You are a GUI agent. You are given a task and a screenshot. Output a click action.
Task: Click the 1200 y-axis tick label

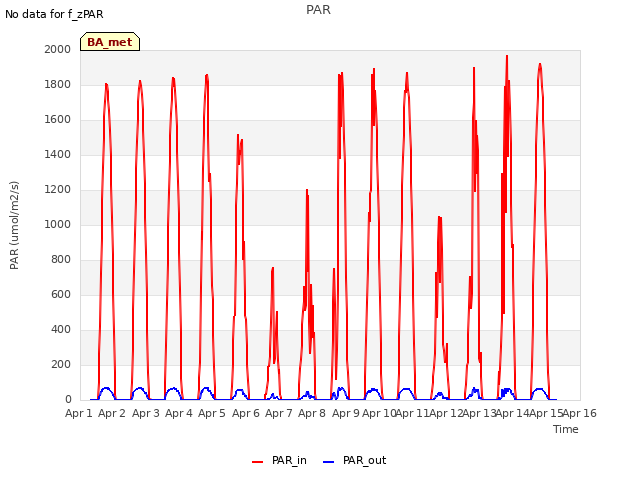[x=58, y=189]
